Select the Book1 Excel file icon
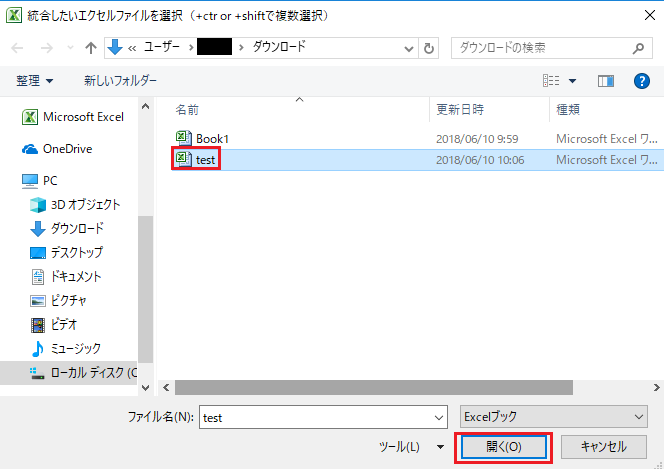664x469 pixels. 183,138
